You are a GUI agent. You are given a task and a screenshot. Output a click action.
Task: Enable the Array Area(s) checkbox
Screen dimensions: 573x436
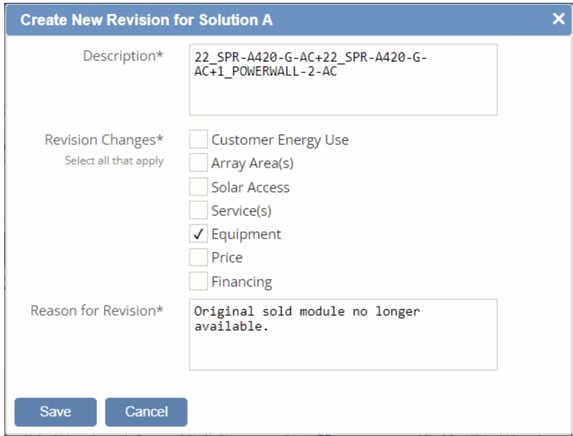click(x=198, y=163)
